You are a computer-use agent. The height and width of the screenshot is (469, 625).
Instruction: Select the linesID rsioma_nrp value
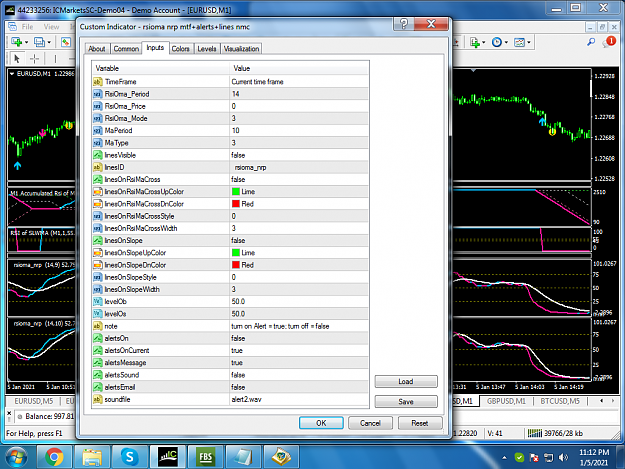299,167
